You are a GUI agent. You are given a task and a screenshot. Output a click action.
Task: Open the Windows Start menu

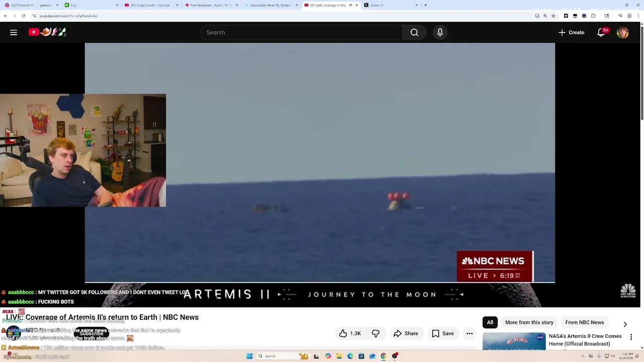tap(250, 356)
